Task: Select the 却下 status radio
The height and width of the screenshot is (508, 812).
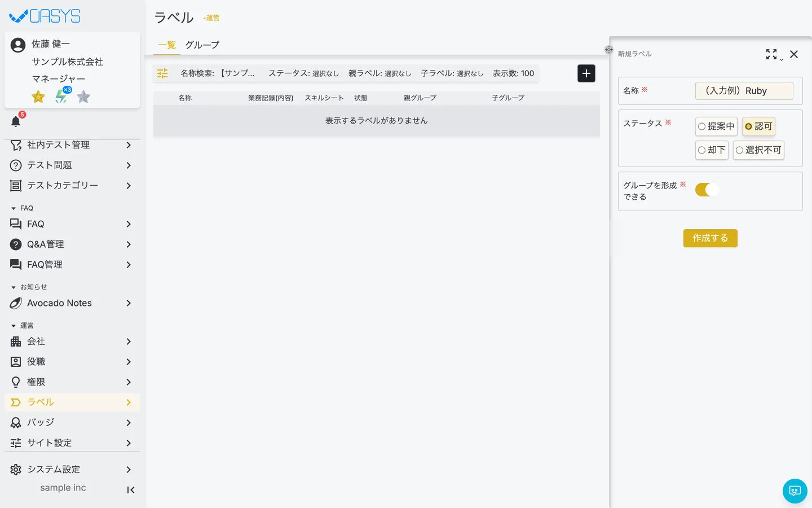Action: [x=712, y=150]
